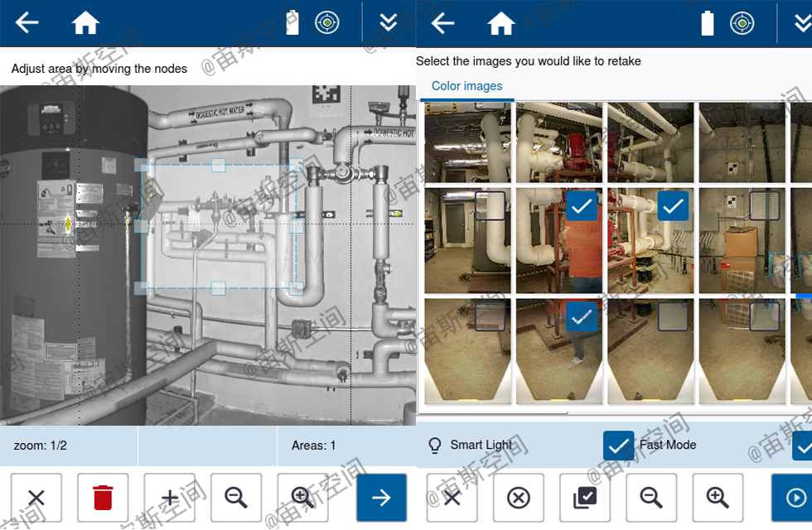Select top-left corner node of the area
This screenshot has height=530, width=812.
click(142, 165)
